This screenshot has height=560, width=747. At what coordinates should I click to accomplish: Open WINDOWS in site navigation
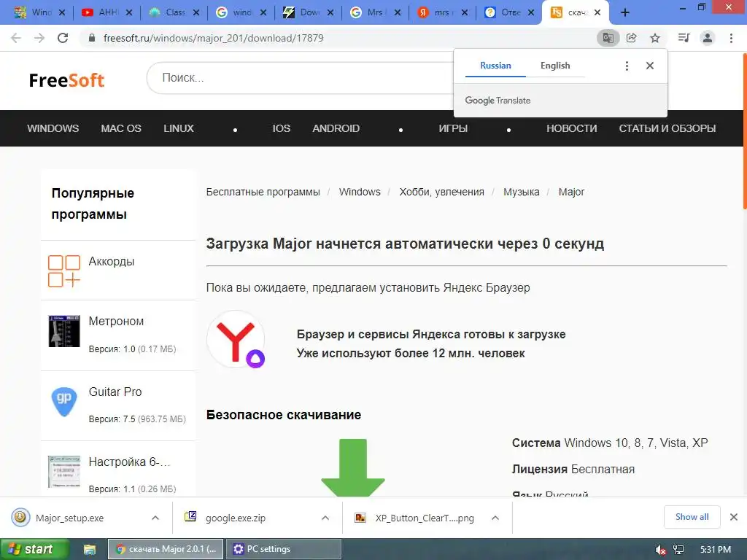coord(53,128)
